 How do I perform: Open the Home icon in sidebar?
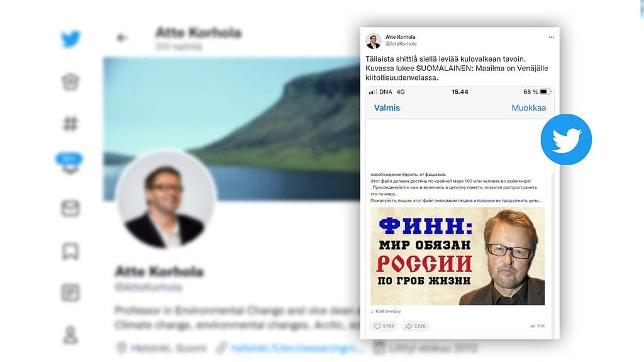click(70, 82)
